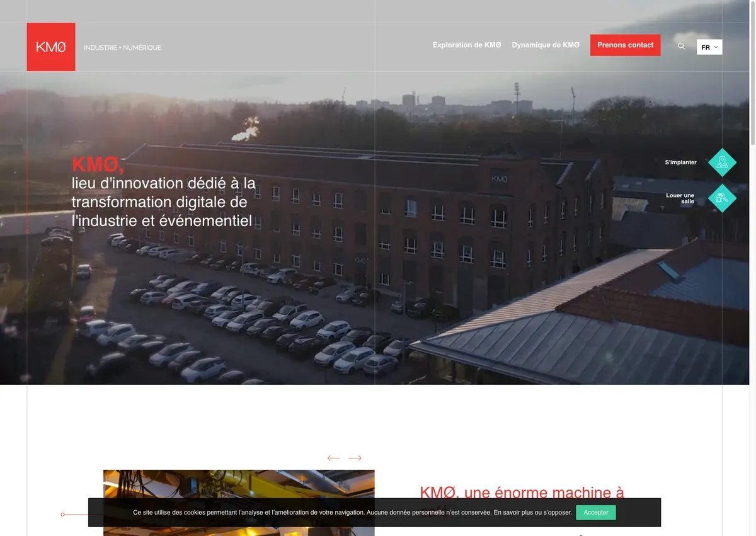Open the search magnifier icon

pos(681,47)
